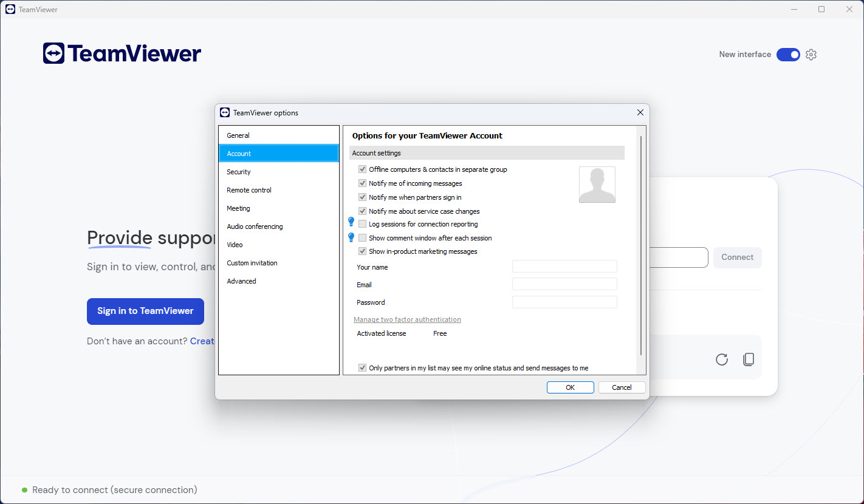
Task: Enable Log sessions for connection reporting
Action: 363,224
